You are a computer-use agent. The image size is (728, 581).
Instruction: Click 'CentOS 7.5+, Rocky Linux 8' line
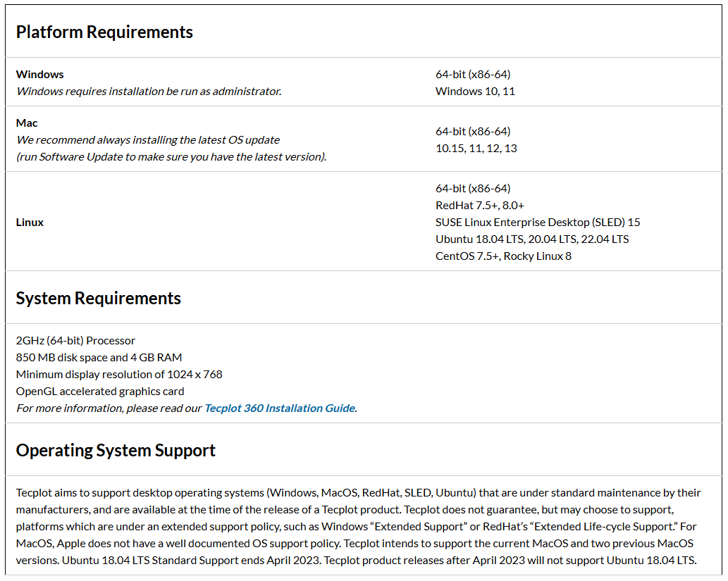503,256
